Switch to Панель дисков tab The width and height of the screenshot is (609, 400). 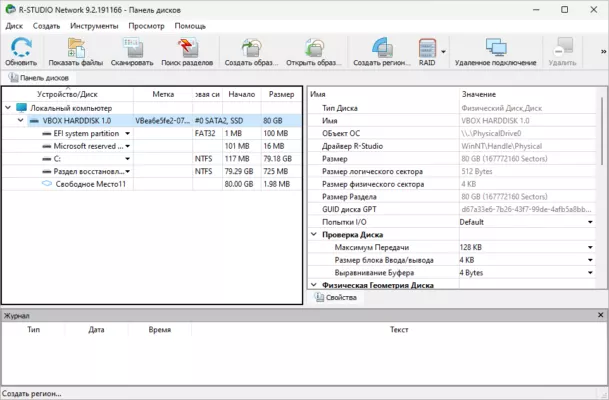point(39,78)
